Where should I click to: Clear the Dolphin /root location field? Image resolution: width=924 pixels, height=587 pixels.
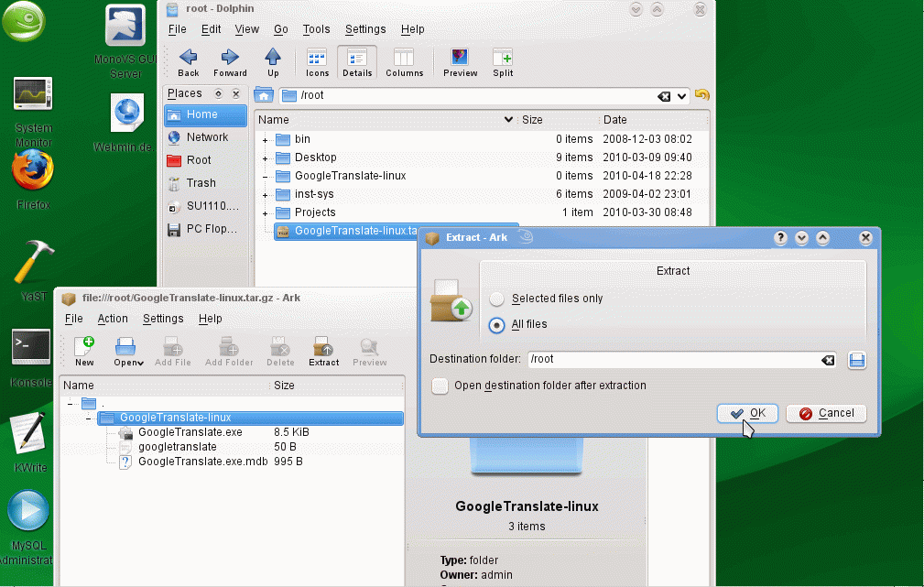(664, 96)
